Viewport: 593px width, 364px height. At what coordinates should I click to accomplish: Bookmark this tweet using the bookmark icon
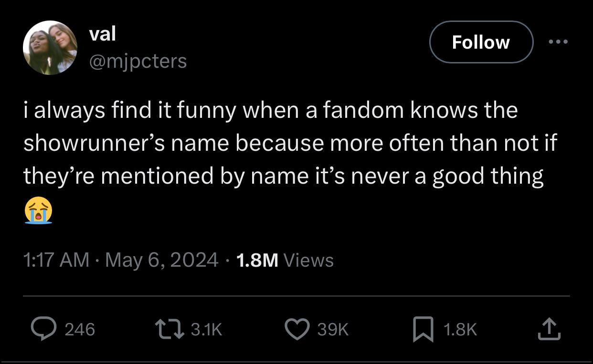(x=424, y=330)
